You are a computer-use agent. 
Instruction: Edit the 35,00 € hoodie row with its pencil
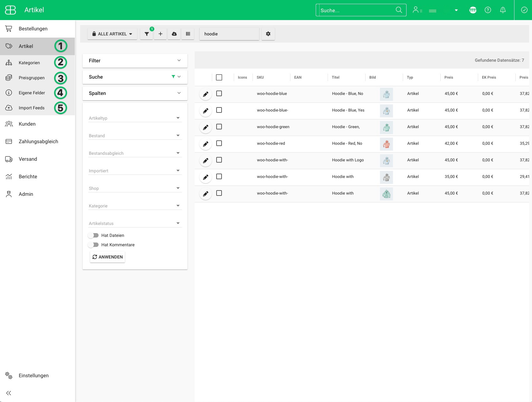click(206, 177)
